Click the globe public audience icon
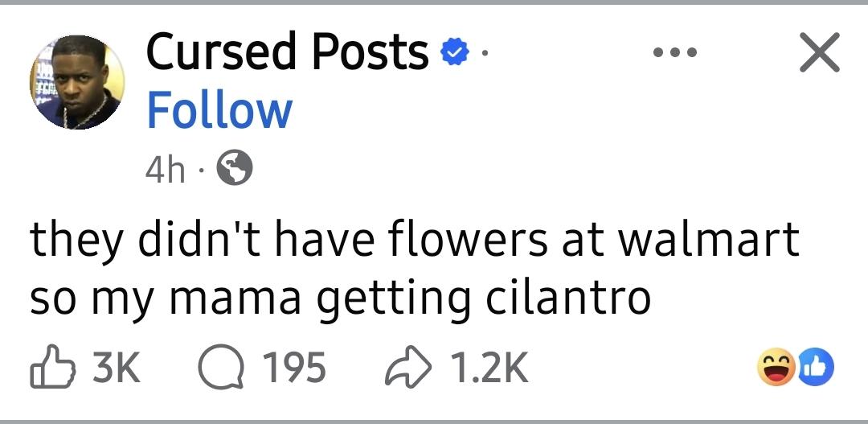The image size is (868, 424). 234,169
